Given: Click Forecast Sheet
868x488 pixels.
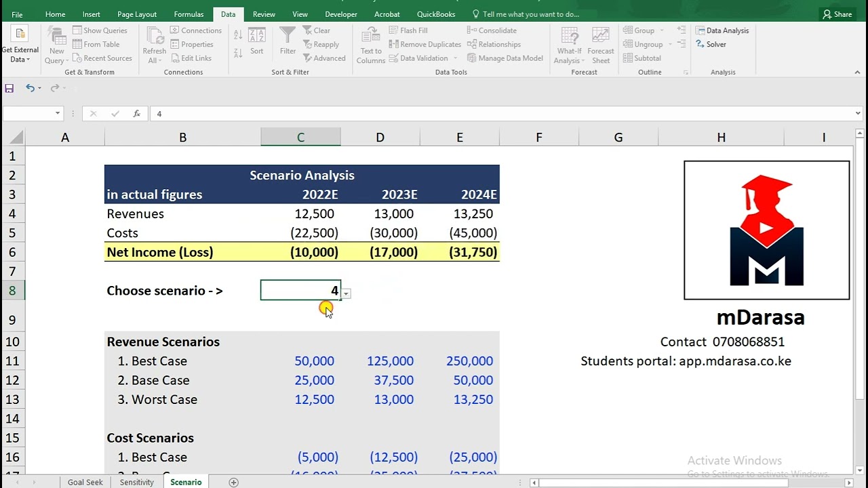Looking at the screenshot, I should (601, 46).
